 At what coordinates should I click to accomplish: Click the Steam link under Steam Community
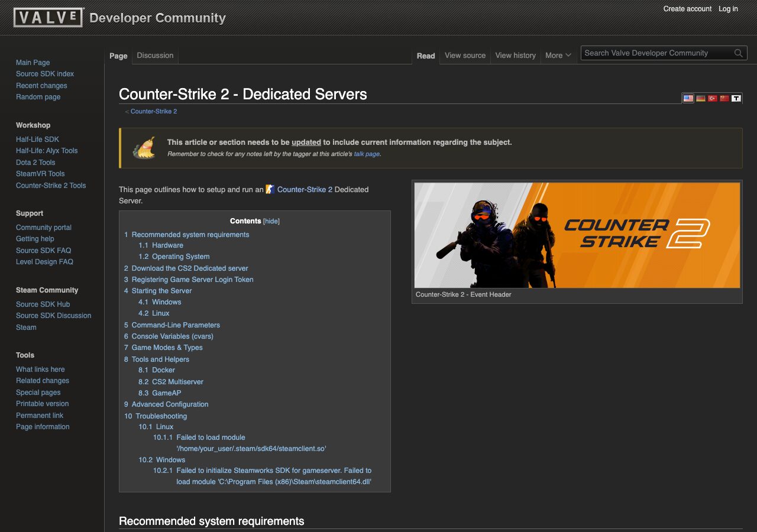26,327
